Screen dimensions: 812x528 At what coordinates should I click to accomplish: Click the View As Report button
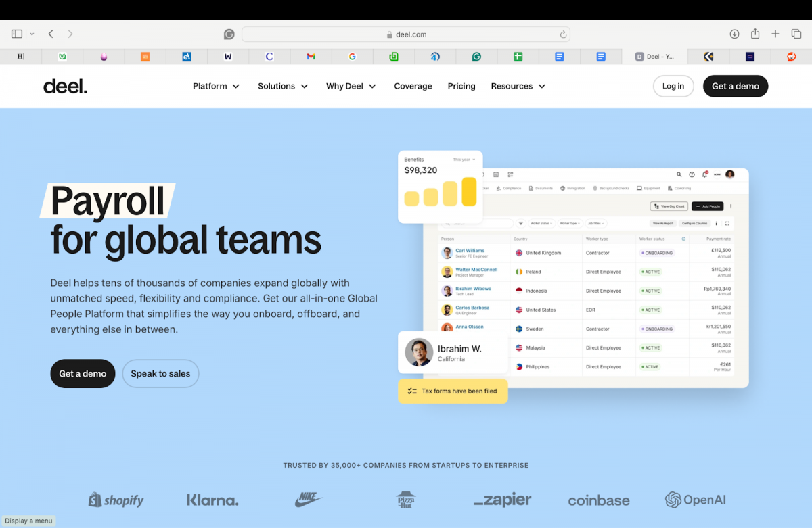click(x=663, y=223)
